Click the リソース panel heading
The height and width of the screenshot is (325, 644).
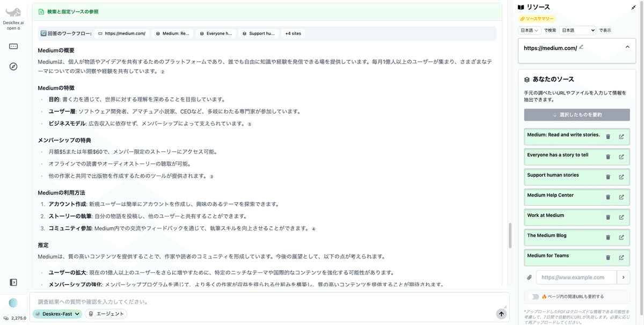(538, 7)
